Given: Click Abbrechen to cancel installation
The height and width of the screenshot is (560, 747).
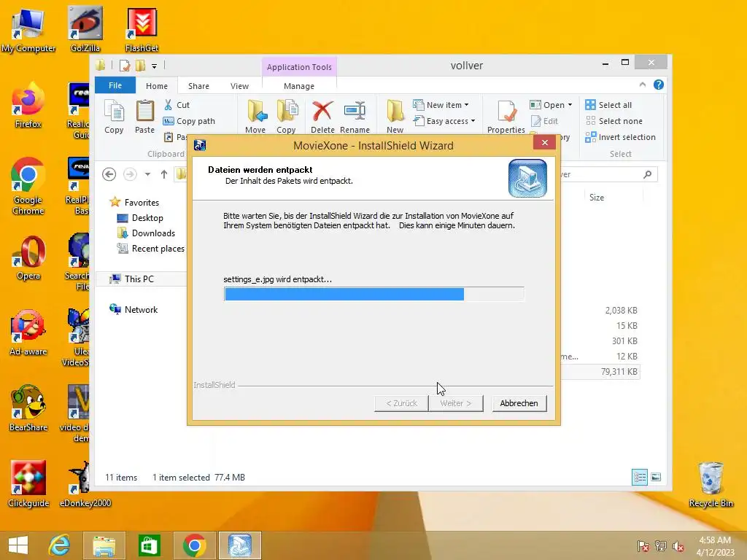Looking at the screenshot, I should pos(519,402).
